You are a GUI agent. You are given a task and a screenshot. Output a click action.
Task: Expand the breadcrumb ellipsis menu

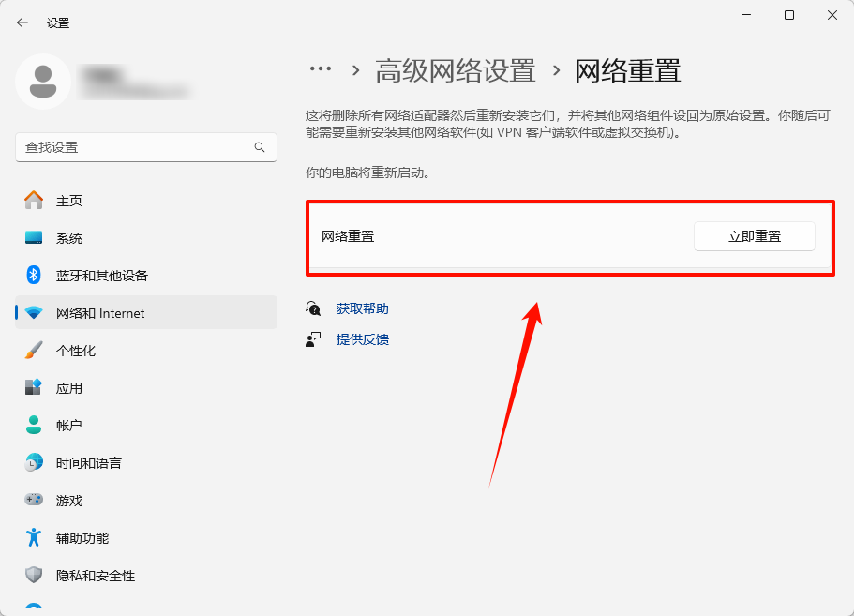[x=321, y=68]
